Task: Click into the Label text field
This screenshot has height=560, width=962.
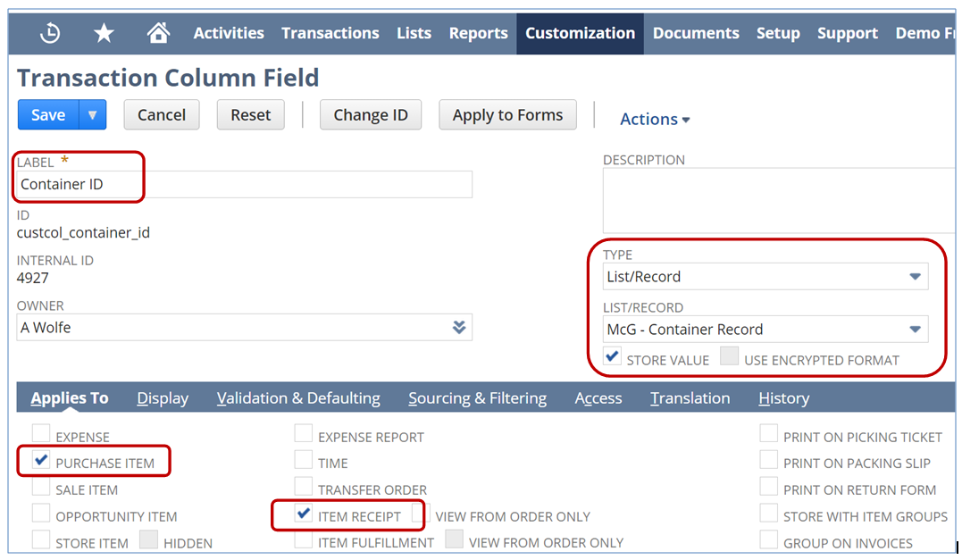Action: [244, 185]
